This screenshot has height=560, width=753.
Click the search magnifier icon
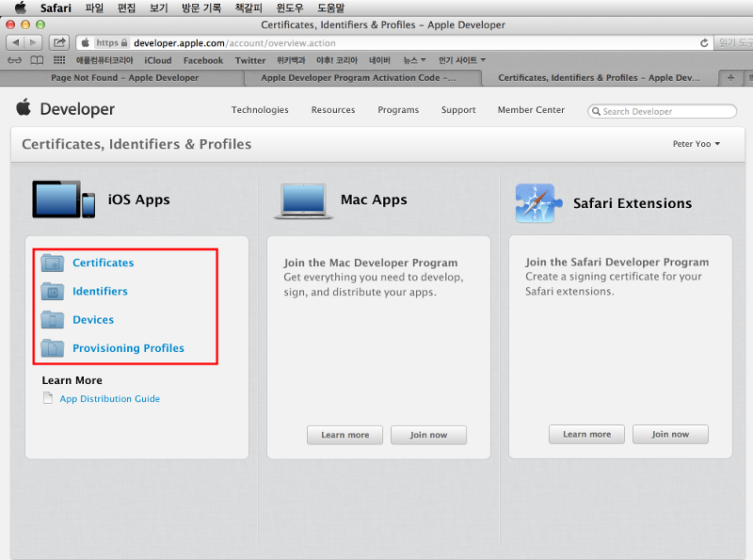coord(596,111)
